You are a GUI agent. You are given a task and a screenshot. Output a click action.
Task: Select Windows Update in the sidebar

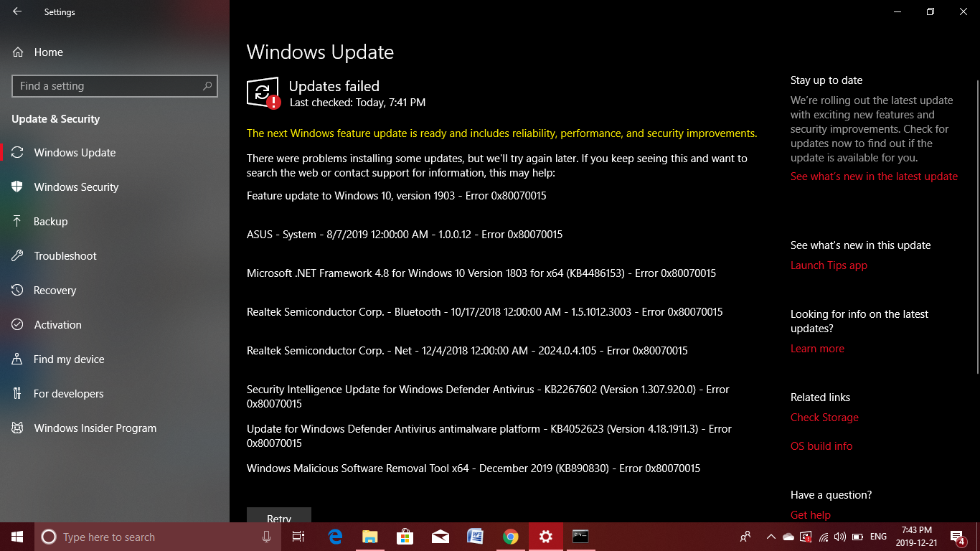(x=115, y=153)
